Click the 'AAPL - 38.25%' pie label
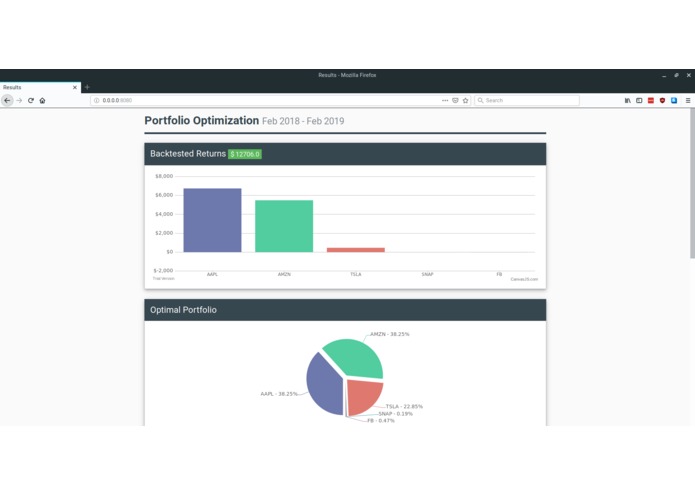695x494 pixels. coord(279,393)
